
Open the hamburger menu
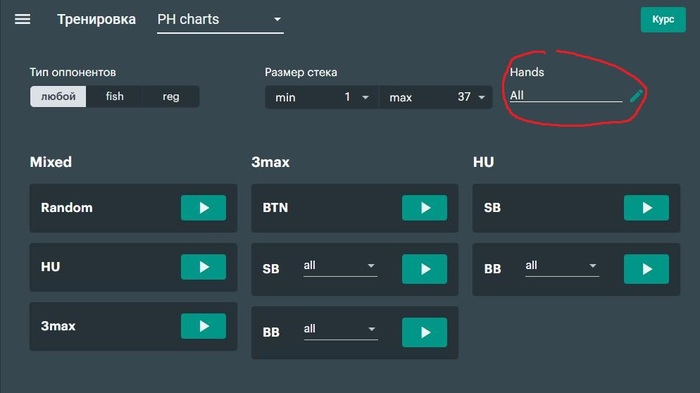point(23,19)
